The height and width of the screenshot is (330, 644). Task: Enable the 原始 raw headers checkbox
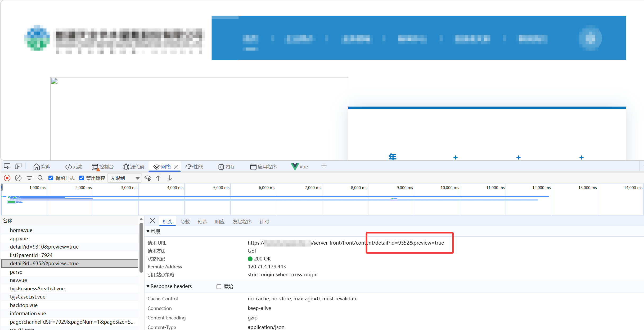pyautogui.click(x=219, y=287)
